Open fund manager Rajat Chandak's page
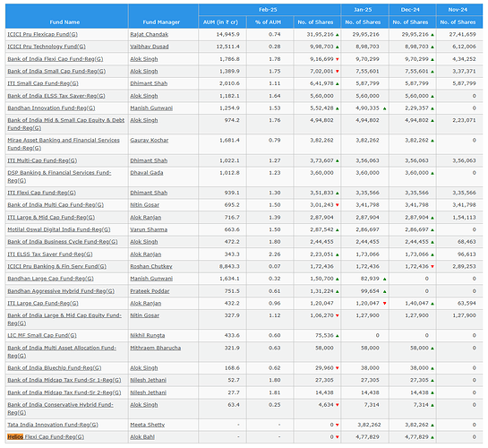 click(149, 34)
